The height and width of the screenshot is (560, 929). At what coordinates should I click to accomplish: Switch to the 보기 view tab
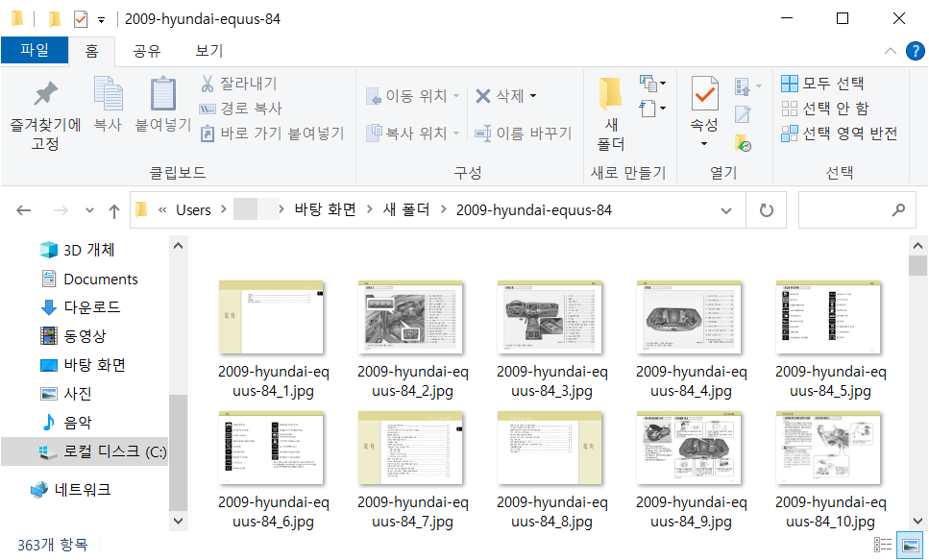(209, 51)
